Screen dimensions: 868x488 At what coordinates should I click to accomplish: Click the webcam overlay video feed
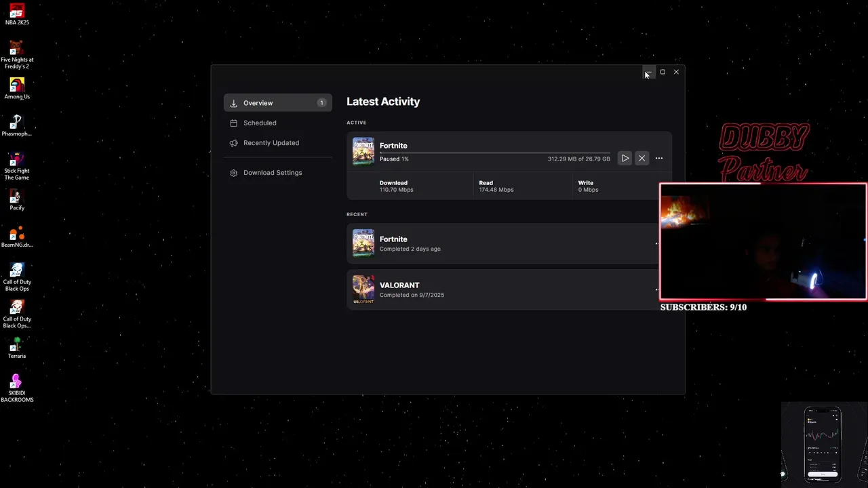pos(763,241)
